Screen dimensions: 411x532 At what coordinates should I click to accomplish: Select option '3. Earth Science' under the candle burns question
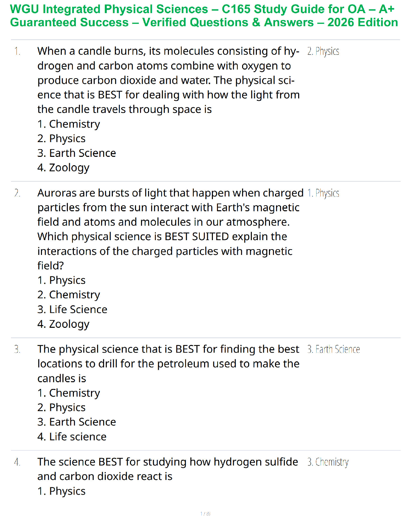coord(77,153)
